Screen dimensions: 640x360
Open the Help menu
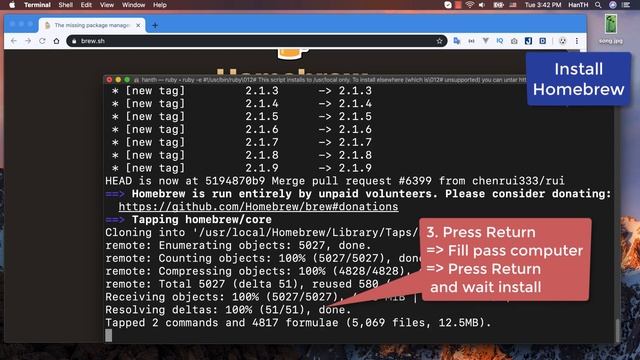[160, 5]
